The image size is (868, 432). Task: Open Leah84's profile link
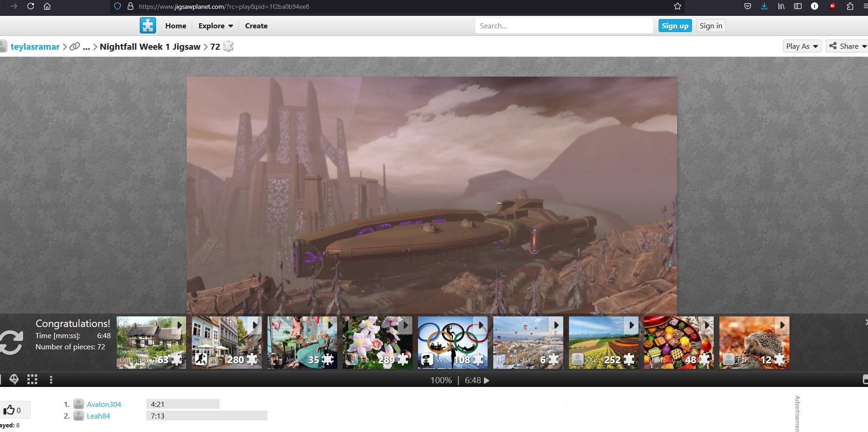98,416
